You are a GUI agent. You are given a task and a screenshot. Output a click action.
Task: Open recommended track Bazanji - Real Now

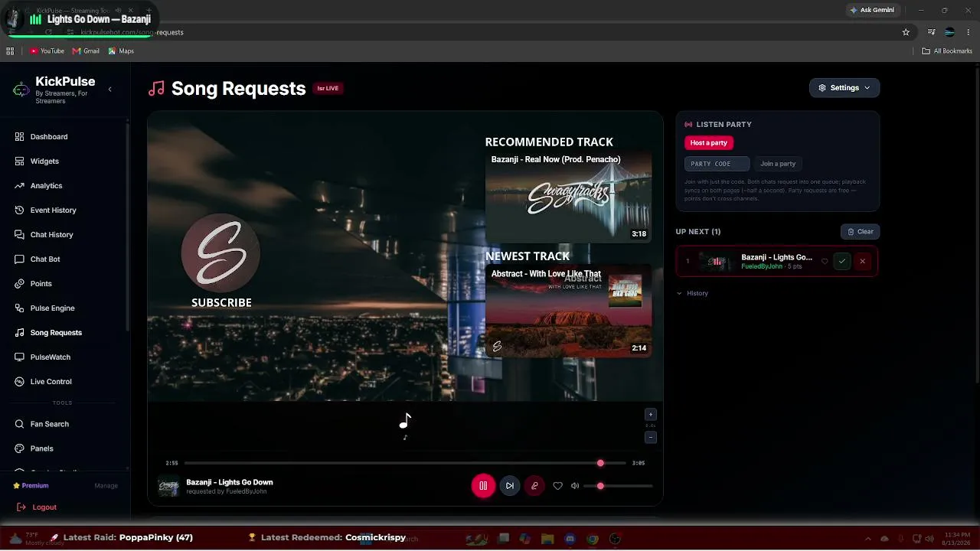(x=568, y=197)
